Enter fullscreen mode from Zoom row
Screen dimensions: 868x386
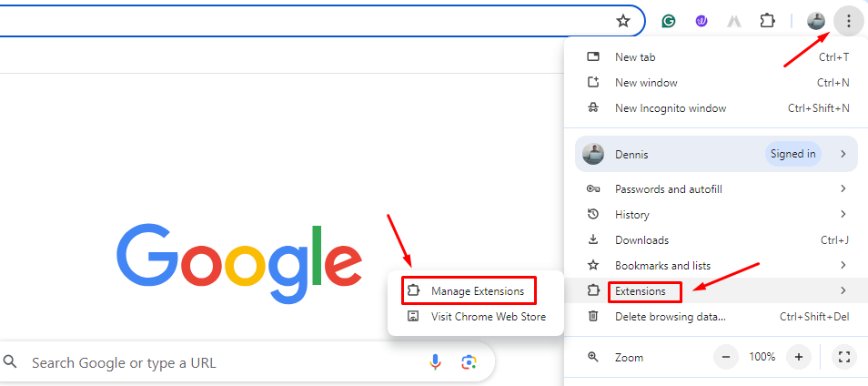(843, 357)
